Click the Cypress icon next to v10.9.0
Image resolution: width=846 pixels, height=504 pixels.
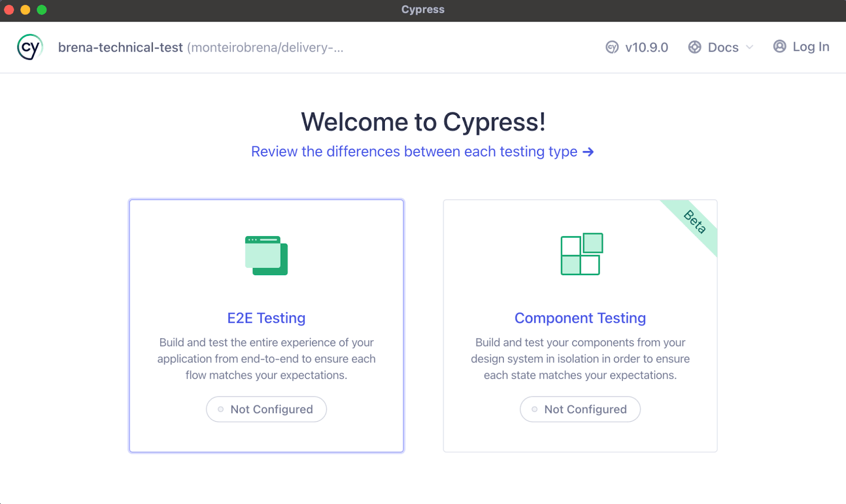(612, 47)
